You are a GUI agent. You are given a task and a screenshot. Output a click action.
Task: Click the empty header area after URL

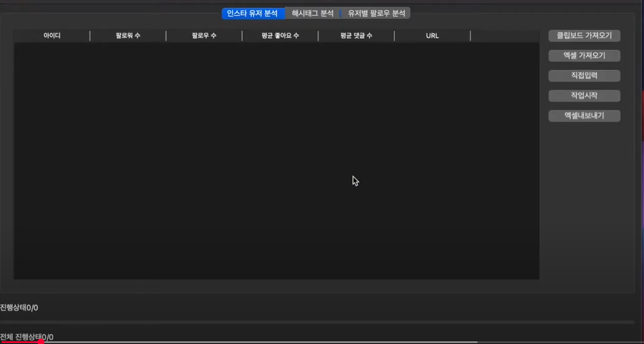tap(504, 36)
